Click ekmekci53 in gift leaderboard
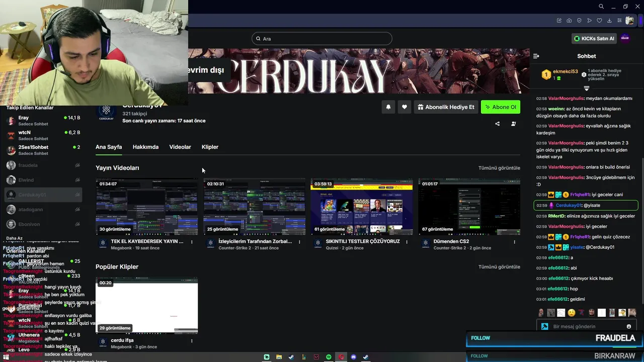Viewport: 644px width, 362px height. point(566,71)
